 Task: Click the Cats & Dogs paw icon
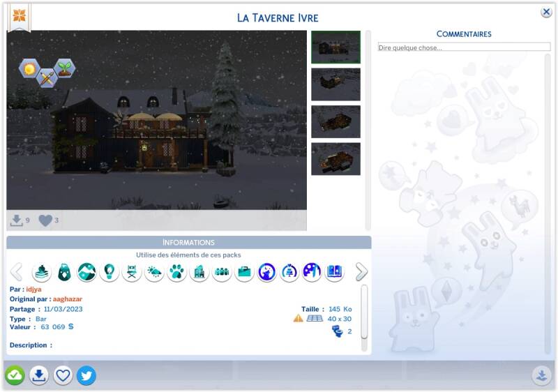click(x=177, y=272)
